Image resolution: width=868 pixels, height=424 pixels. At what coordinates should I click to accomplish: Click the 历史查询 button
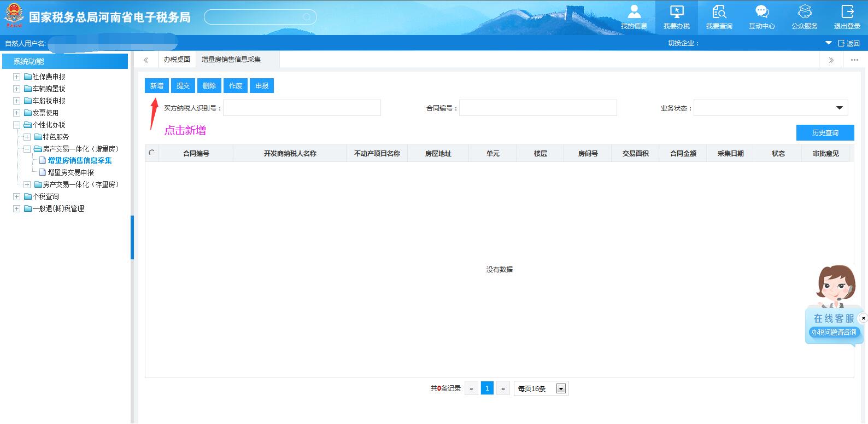(825, 133)
